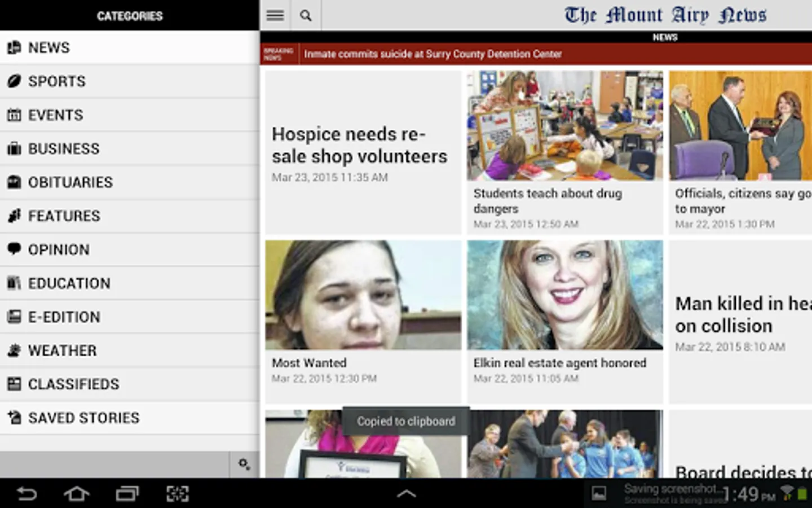This screenshot has width=812, height=508.
Task: Open the breaking news inmate headline
Action: pos(433,54)
